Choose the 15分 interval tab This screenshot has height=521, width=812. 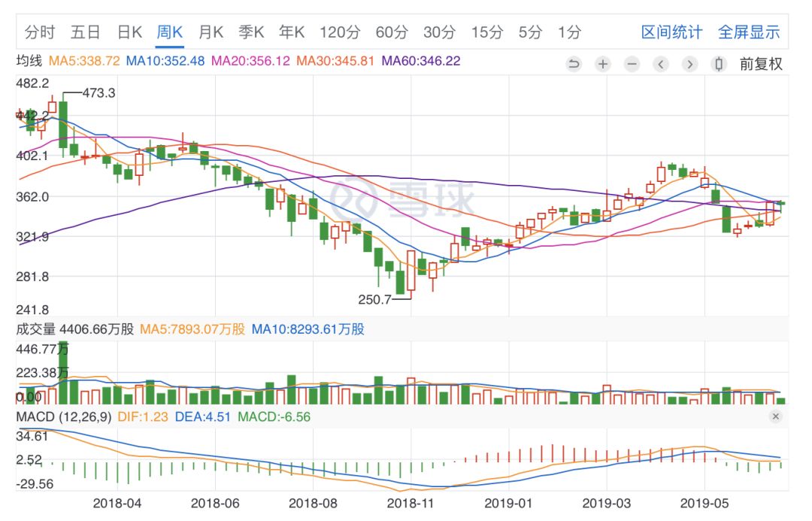click(x=486, y=32)
